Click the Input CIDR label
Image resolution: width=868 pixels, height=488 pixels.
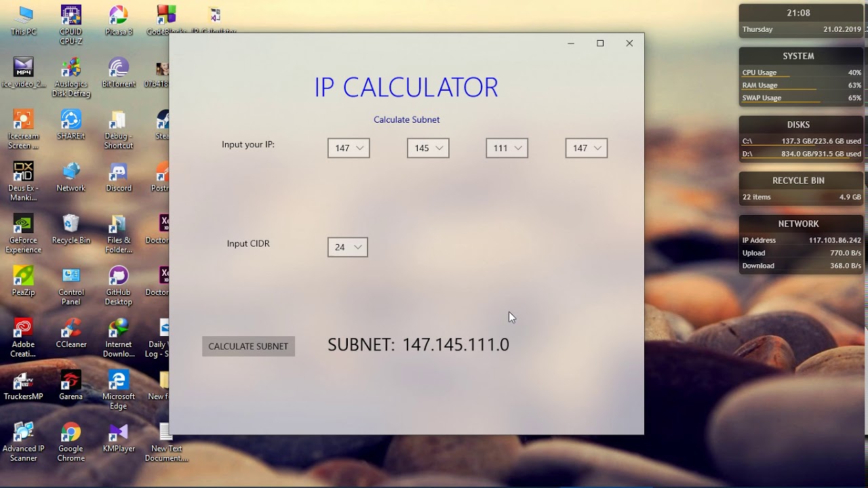pyautogui.click(x=248, y=243)
